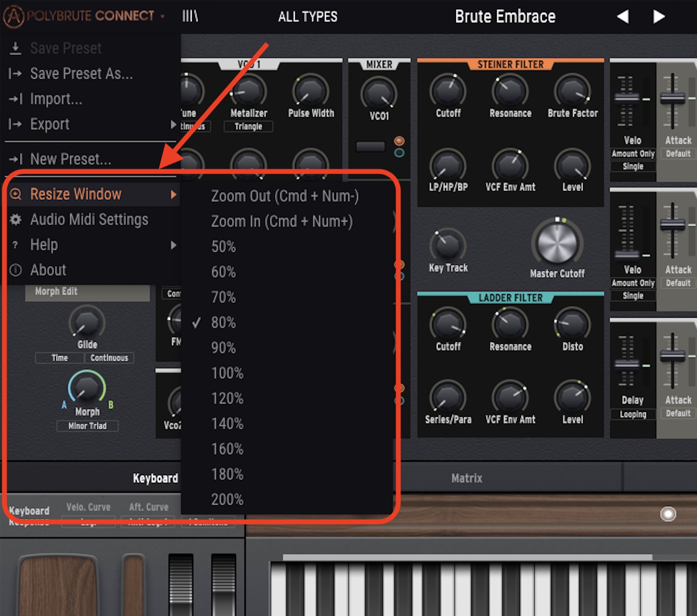Viewport: 697px width, 616px height.
Task: Click the Steiner VCF Env Amt knob
Action: [510, 166]
